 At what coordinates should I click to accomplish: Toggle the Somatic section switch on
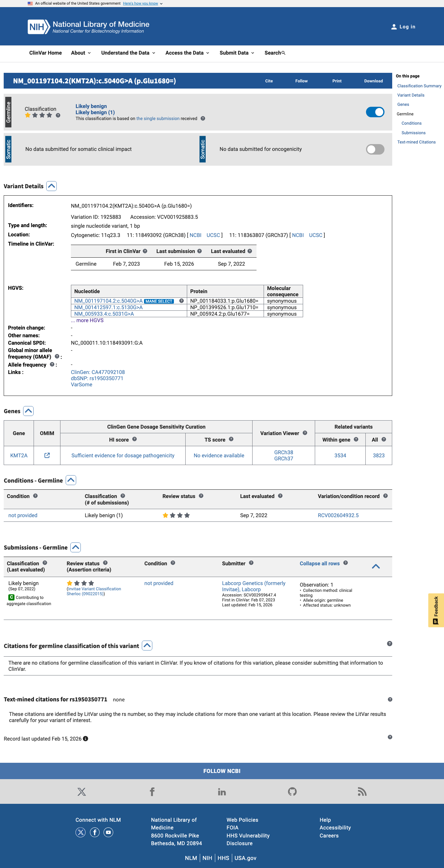(375, 149)
